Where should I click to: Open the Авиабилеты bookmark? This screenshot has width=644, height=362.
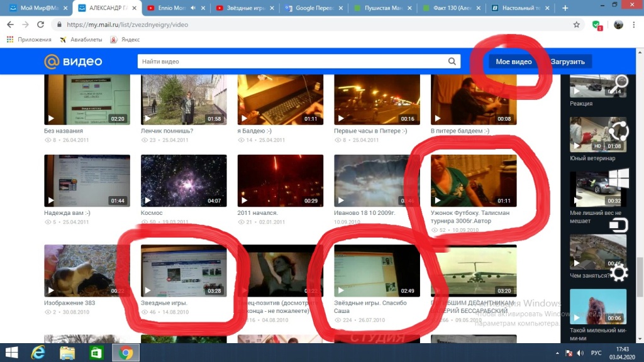(x=81, y=40)
